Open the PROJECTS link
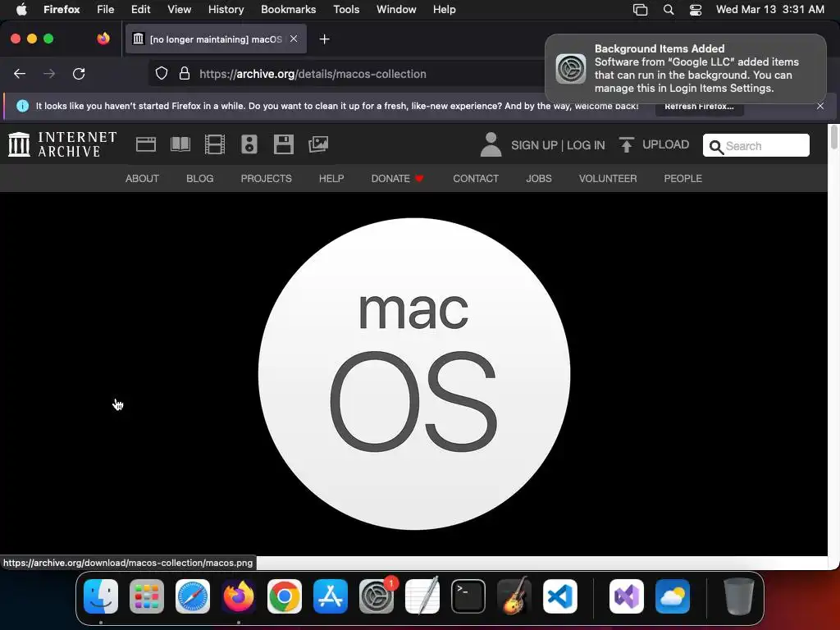 click(267, 178)
